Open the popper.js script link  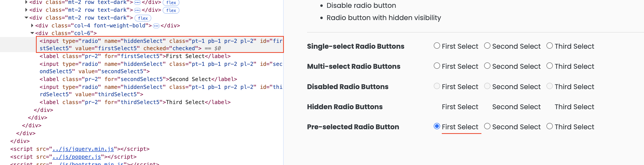(x=77, y=157)
